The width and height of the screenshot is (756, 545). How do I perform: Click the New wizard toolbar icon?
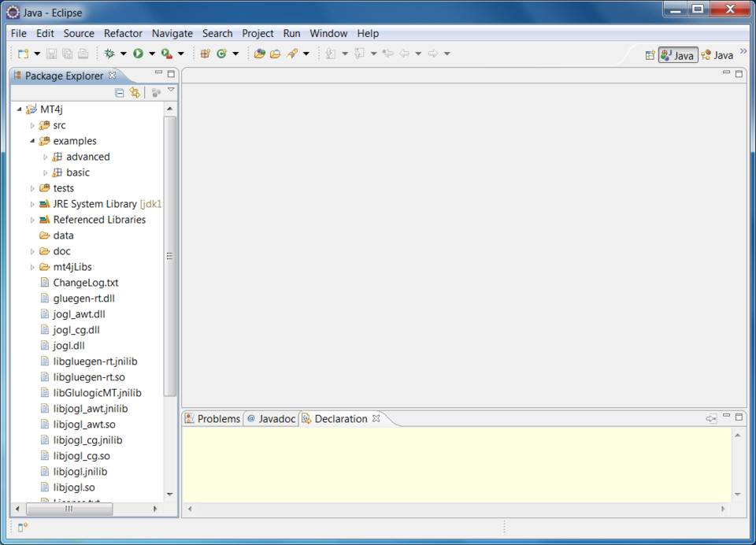pos(24,54)
